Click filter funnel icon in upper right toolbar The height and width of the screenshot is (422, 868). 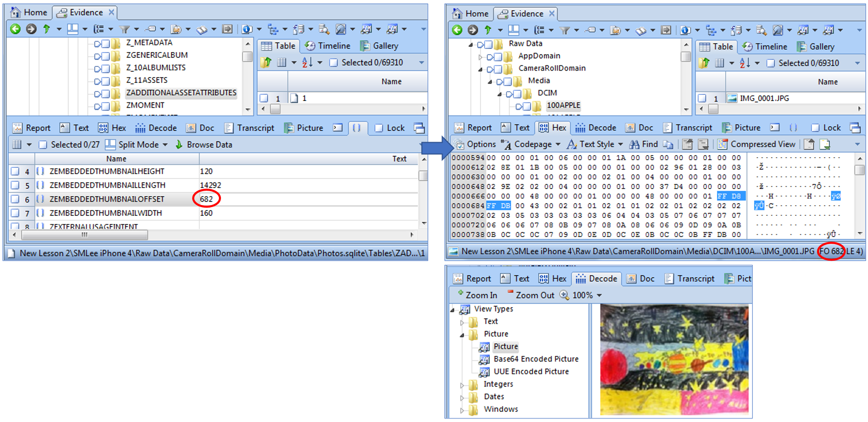(565, 30)
